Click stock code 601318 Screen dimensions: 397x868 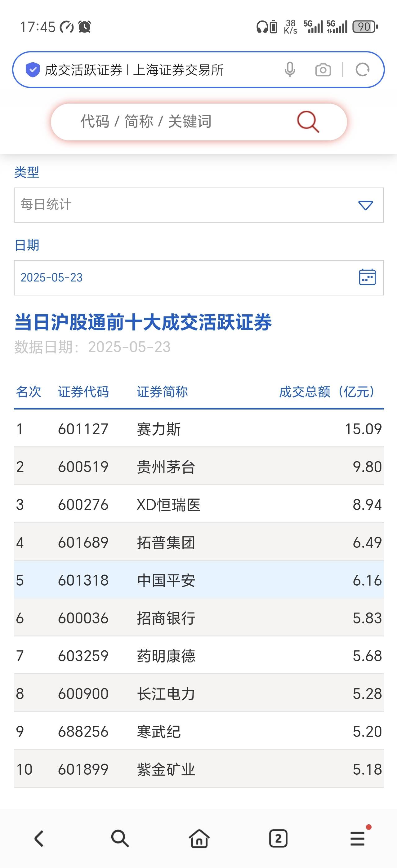click(83, 580)
